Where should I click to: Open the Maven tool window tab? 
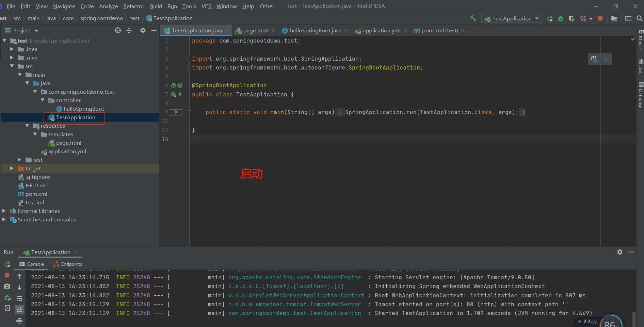click(x=641, y=40)
